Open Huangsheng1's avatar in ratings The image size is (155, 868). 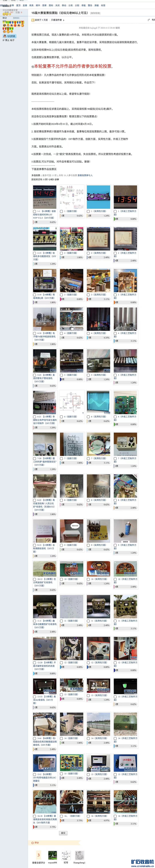pos(80,855)
